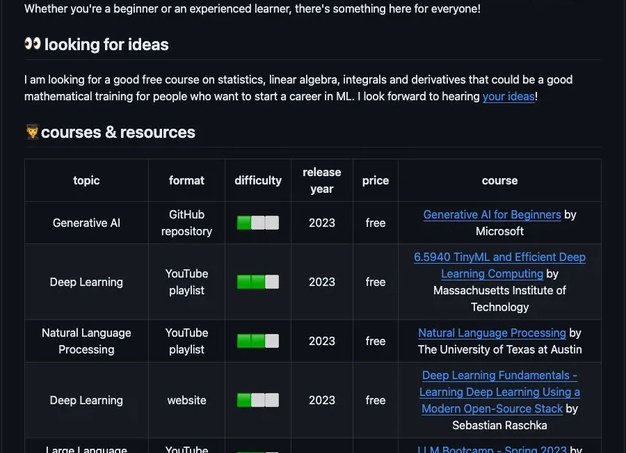
Task: Click the Generative AI difficulty bar
Action: pyautogui.click(x=258, y=223)
